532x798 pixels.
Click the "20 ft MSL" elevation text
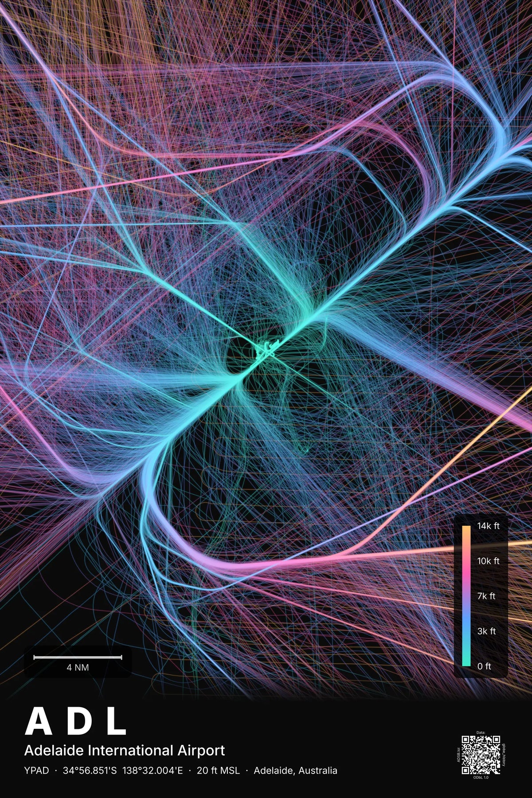218,771
